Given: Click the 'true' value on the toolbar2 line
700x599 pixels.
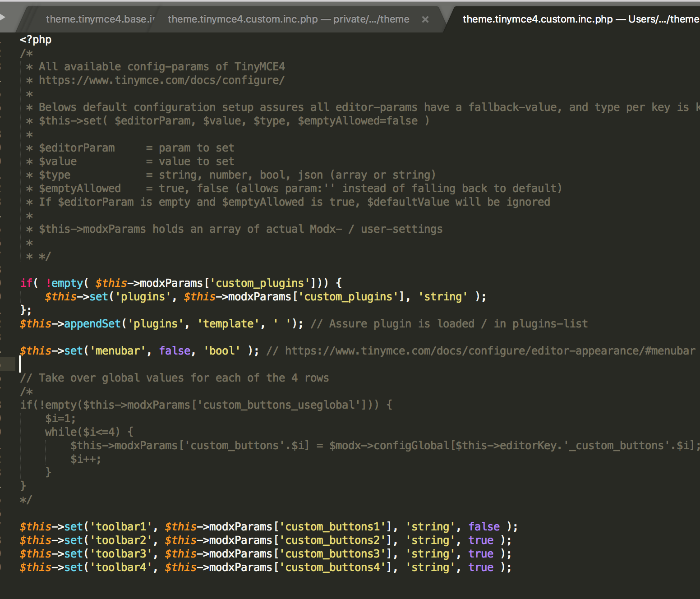Looking at the screenshot, I should coord(481,540).
